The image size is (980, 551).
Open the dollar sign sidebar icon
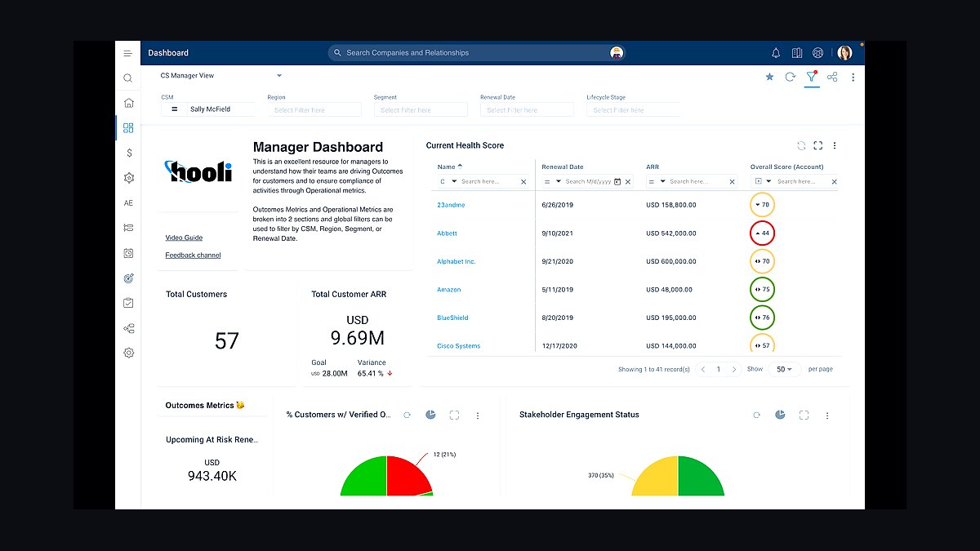pos(128,153)
